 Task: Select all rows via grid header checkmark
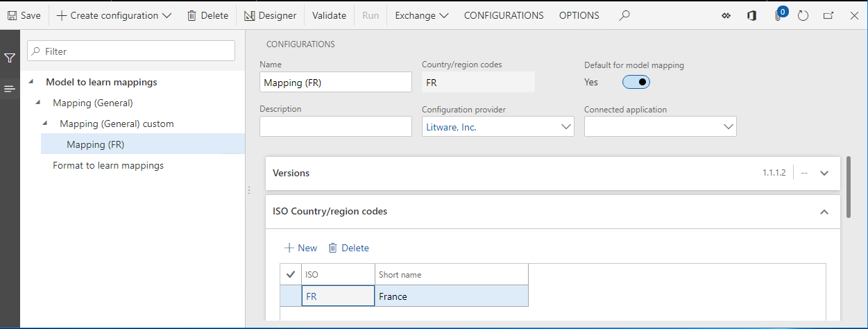[x=290, y=274]
